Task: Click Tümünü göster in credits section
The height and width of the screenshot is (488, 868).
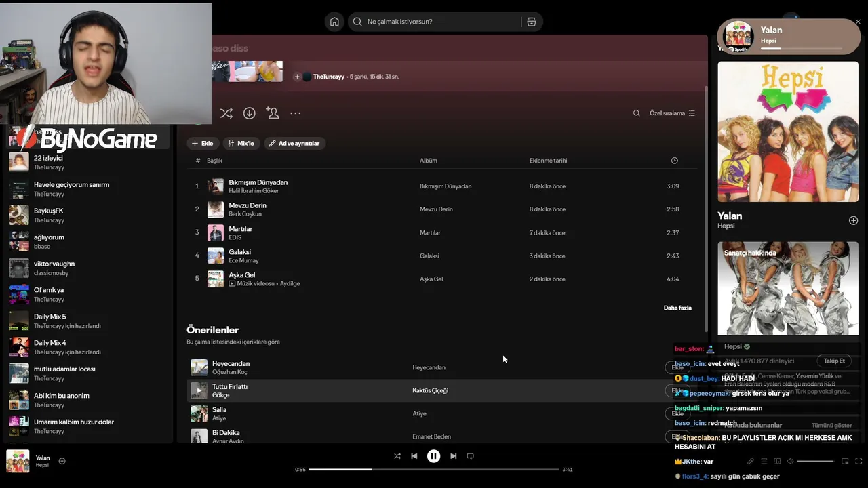Action: coord(831,425)
